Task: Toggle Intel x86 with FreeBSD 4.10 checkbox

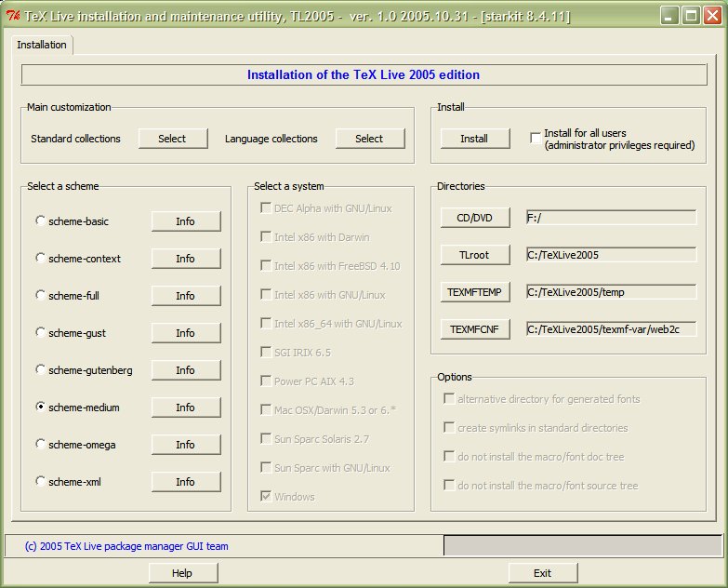Action: pos(266,266)
